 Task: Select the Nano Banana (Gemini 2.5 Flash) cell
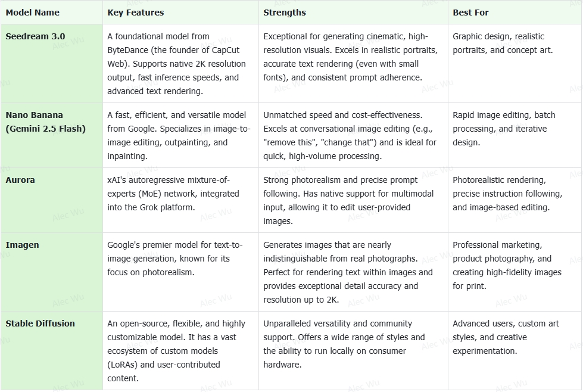pyautogui.click(x=52, y=135)
